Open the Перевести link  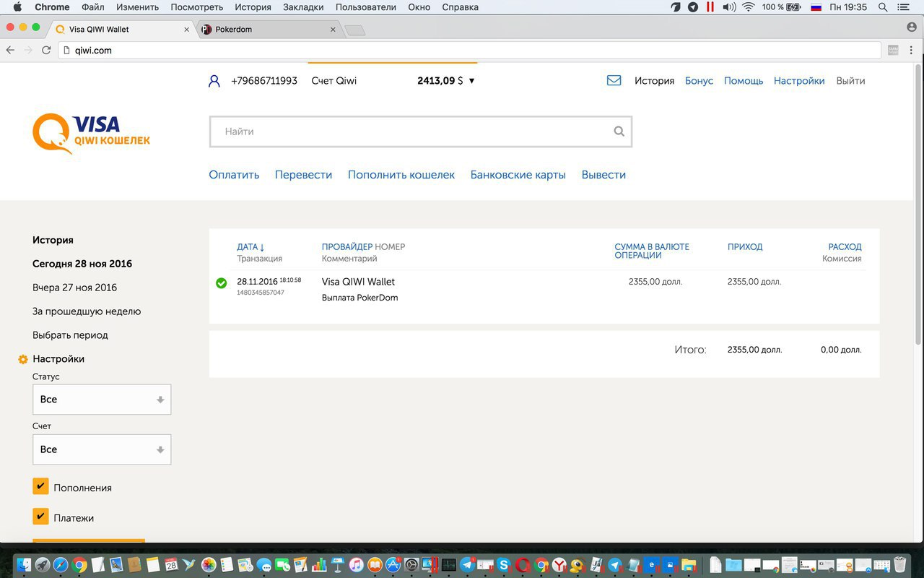click(303, 175)
